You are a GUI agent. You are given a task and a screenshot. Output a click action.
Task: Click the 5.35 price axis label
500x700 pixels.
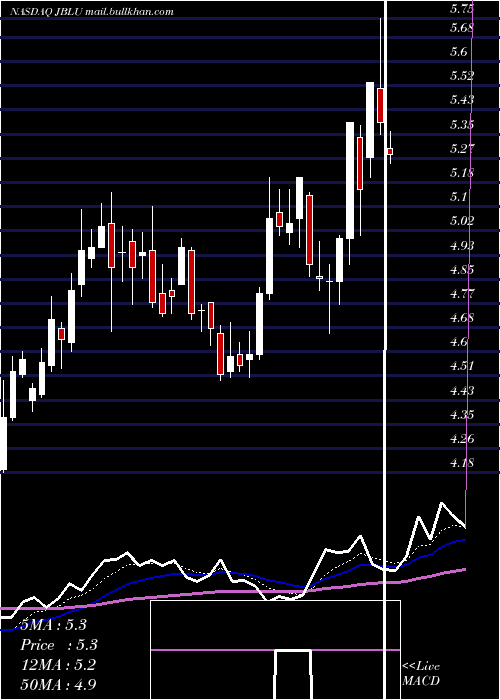coord(462,124)
